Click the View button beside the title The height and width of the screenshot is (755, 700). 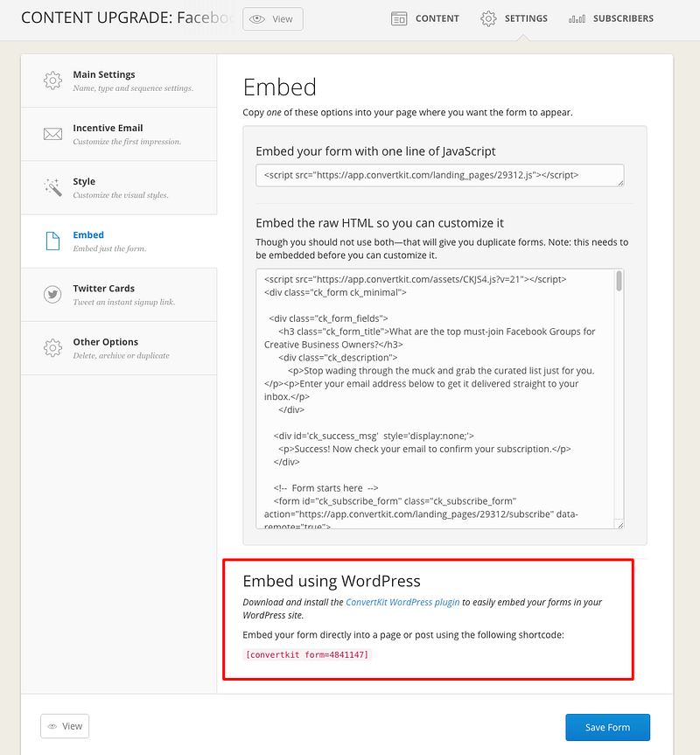[x=273, y=18]
